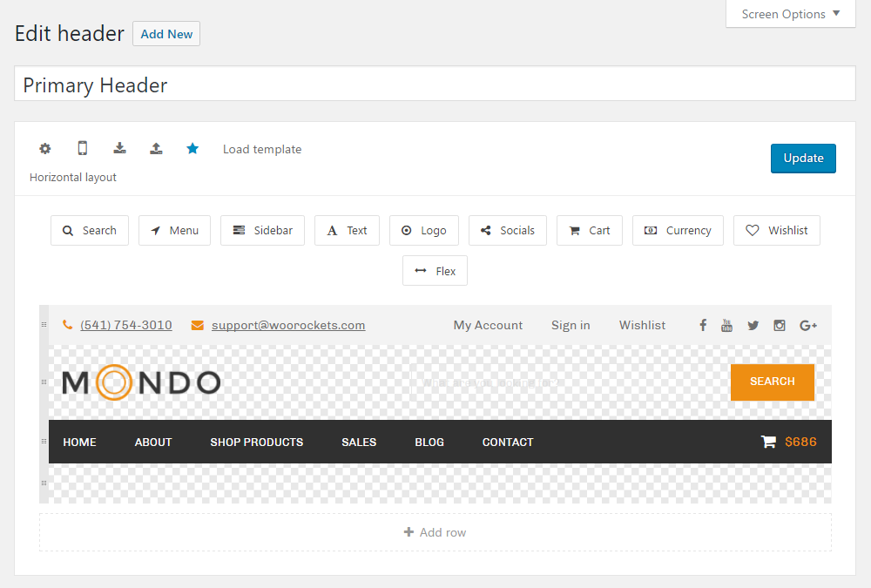Select HOME in the preview navigation
Screen dimensions: 871x588
coord(79,442)
